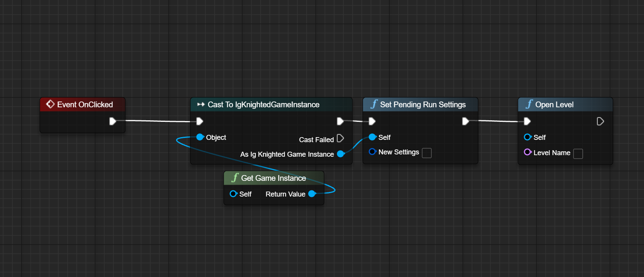
Task: Click the Level Name value box
Action: pyautogui.click(x=578, y=154)
